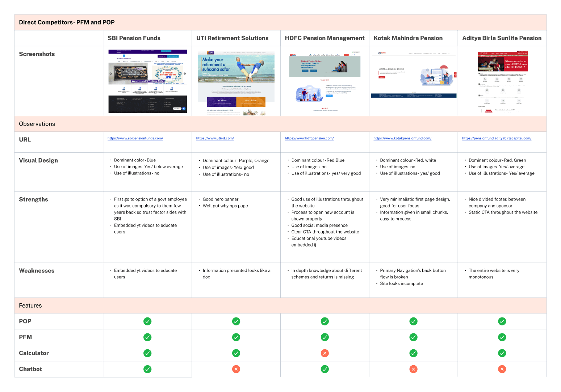Image resolution: width=561 pixels, height=392 pixels.
Task: Click the Calculator check icon for Kotak Mahindra Pension
Action: click(x=413, y=353)
